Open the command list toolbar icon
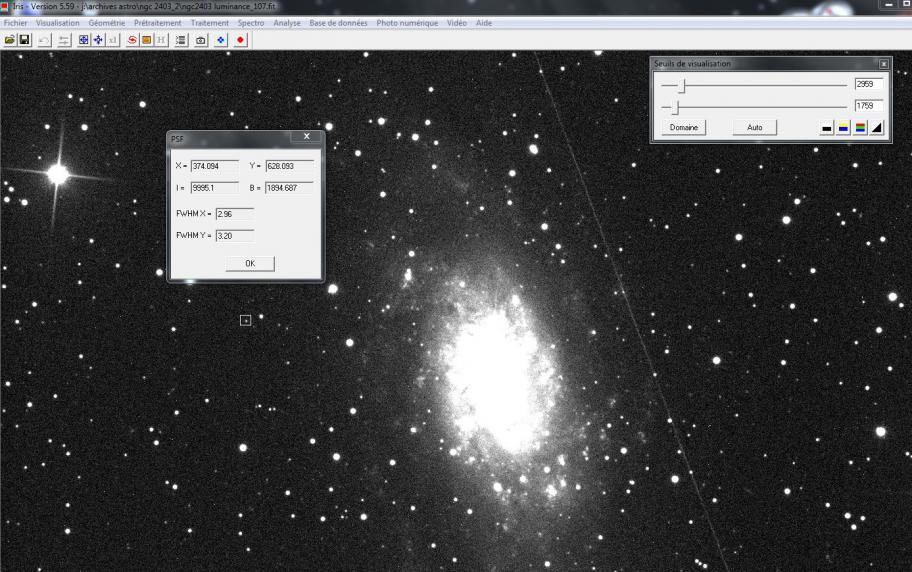The width and height of the screenshot is (912, 572). (x=181, y=40)
